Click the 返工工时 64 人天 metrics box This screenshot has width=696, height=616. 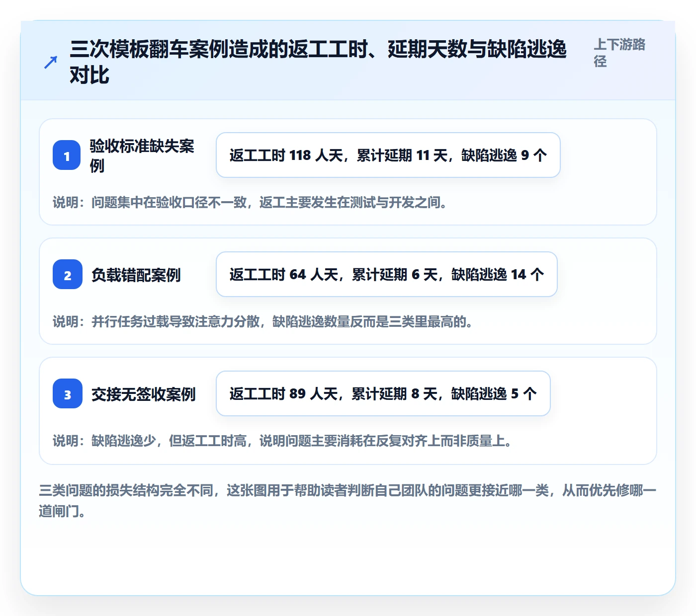coord(387,274)
